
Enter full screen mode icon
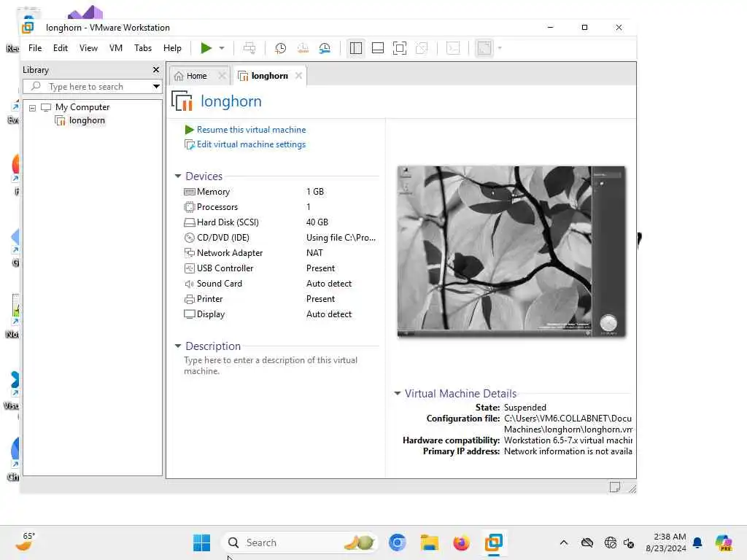click(x=400, y=48)
